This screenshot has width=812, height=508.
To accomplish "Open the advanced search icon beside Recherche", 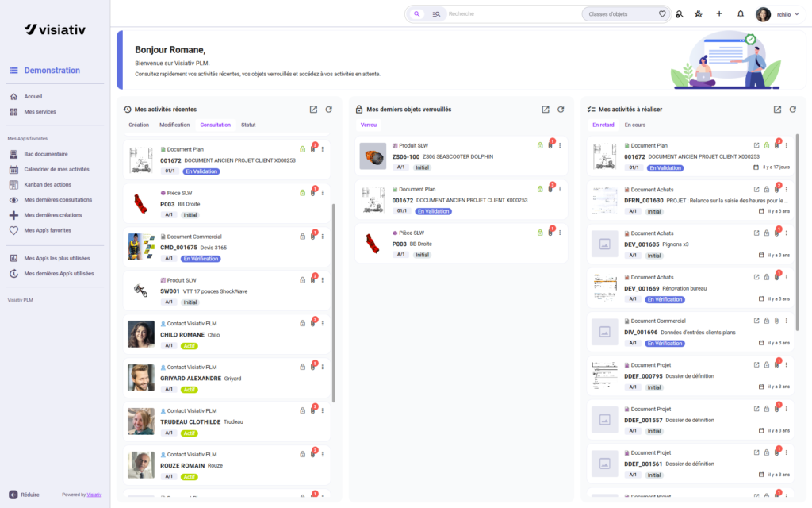I will 436,14.
